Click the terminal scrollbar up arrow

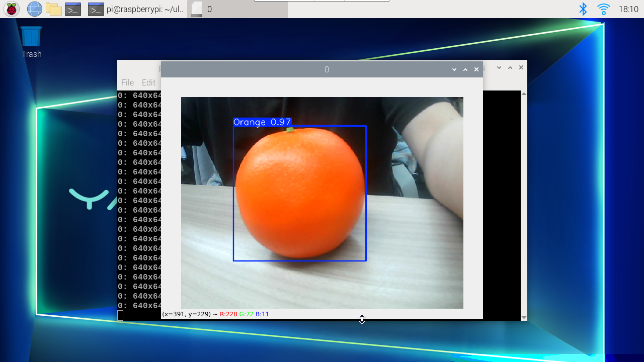pyautogui.click(x=524, y=94)
